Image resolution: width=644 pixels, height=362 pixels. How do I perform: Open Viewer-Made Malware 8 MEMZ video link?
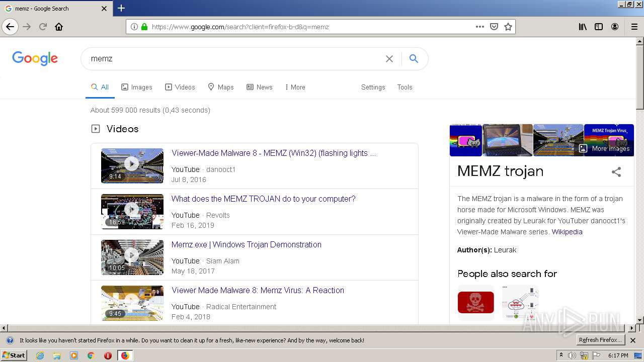pyautogui.click(x=273, y=153)
